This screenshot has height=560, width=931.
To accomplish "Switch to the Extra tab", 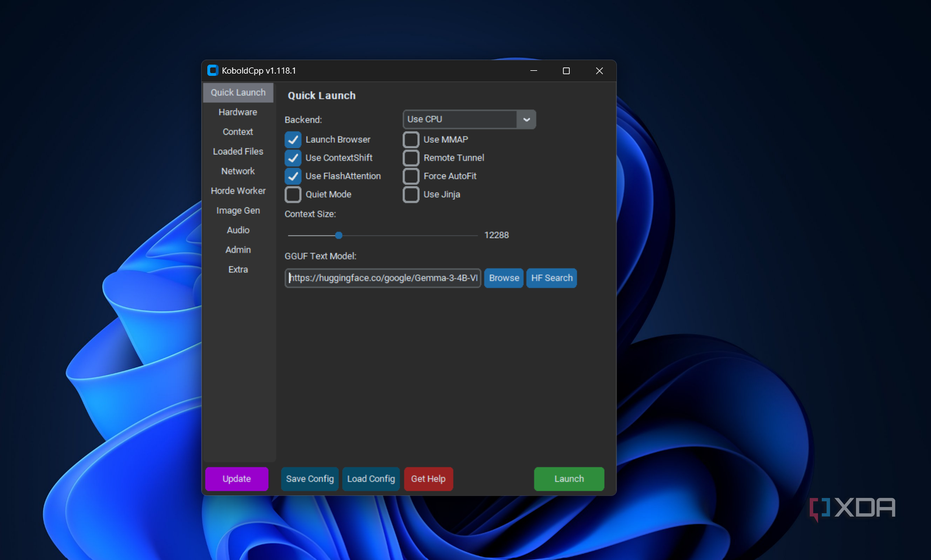I will tap(238, 270).
